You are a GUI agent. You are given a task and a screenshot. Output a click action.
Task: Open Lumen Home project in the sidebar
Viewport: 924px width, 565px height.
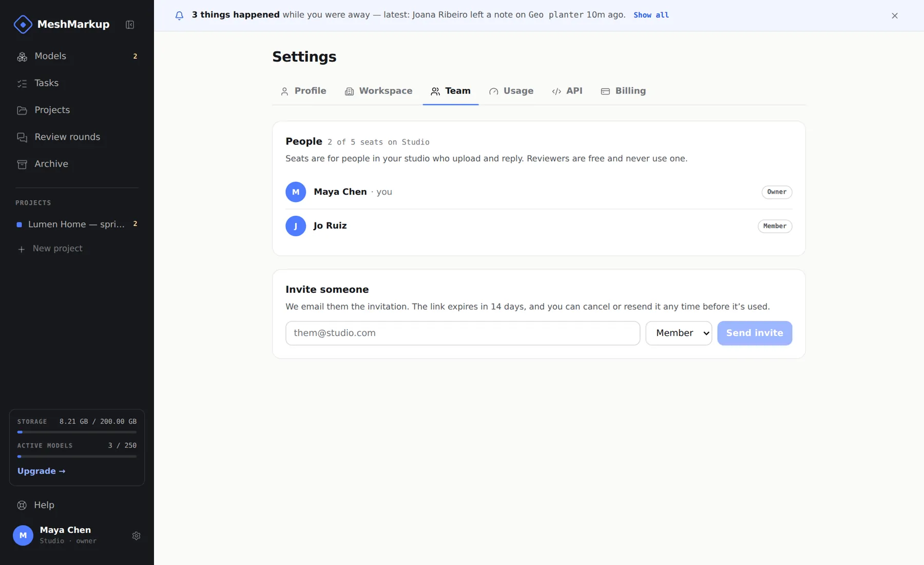pos(77,224)
